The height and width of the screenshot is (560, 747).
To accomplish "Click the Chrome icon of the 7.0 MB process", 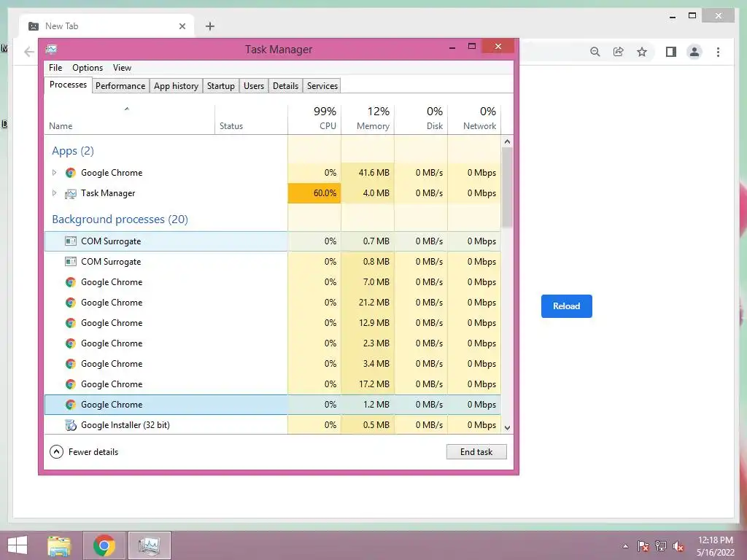I will [x=71, y=282].
